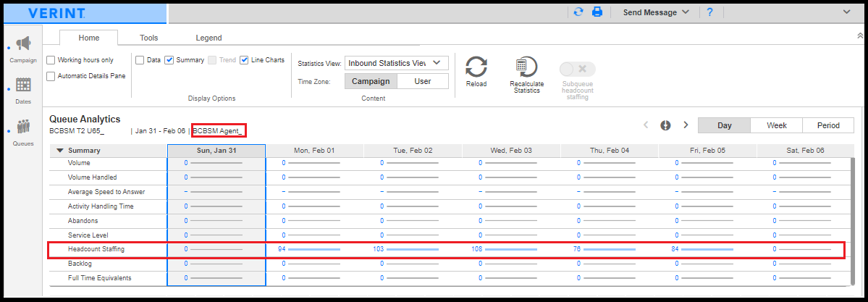
Task: Select the Week view
Action: 777,125
